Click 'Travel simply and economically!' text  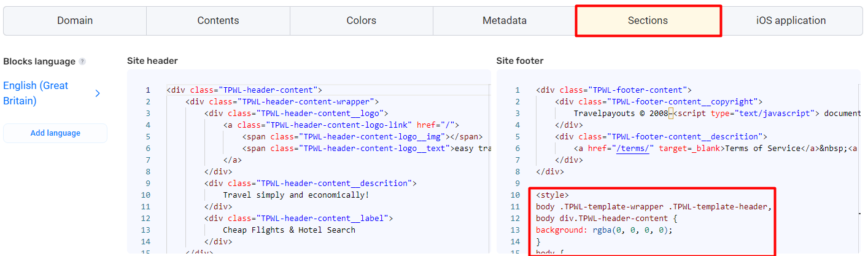296,195
